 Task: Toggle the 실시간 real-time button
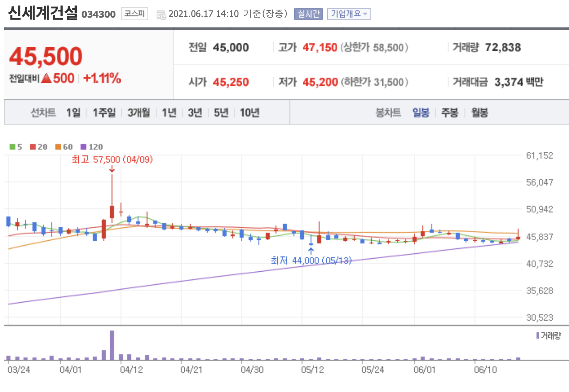coord(308,14)
